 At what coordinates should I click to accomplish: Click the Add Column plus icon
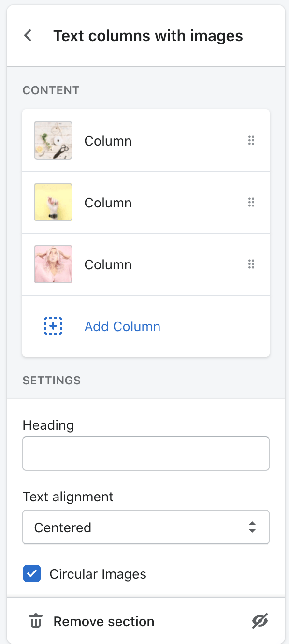pyautogui.click(x=53, y=326)
